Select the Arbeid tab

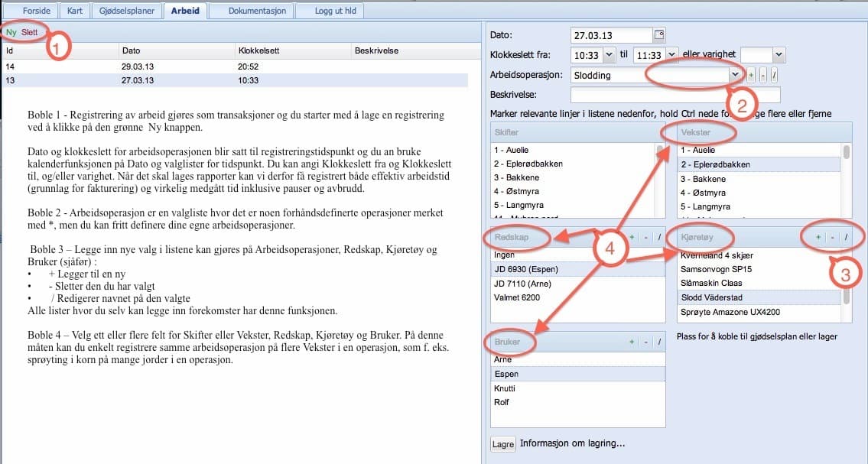pyautogui.click(x=185, y=11)
